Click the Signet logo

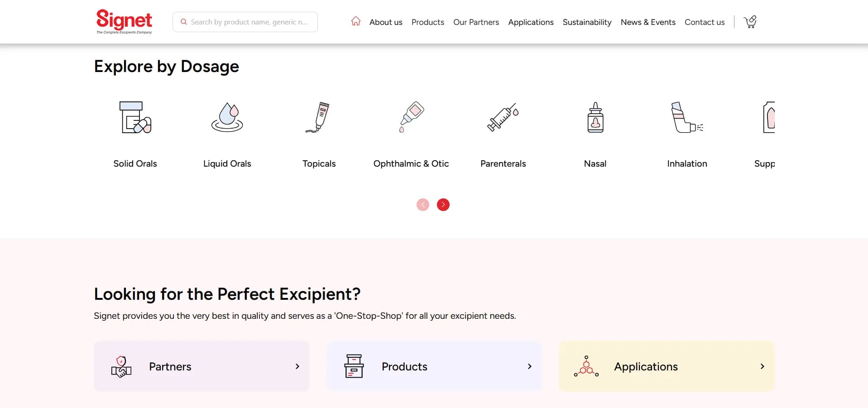(124, 21)
